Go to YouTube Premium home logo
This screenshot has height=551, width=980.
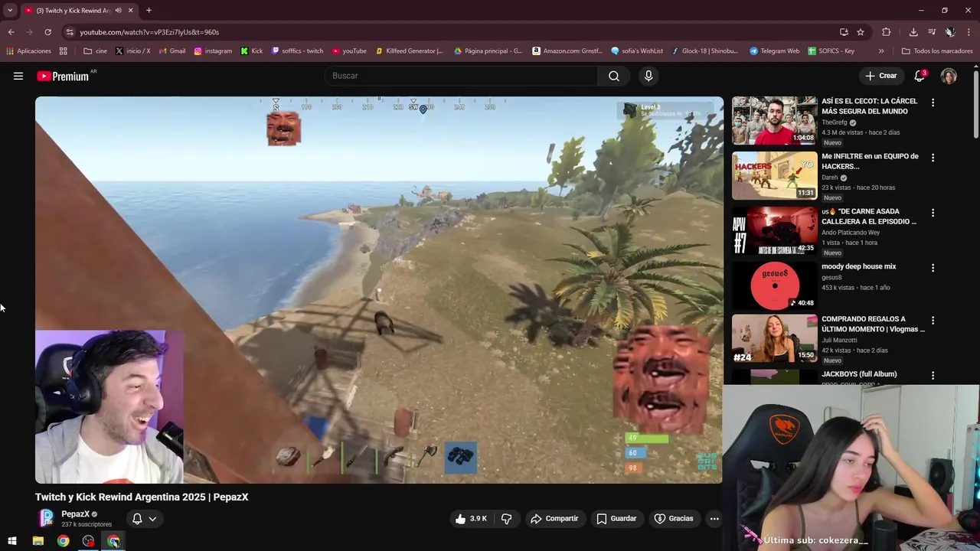[64, 76]
